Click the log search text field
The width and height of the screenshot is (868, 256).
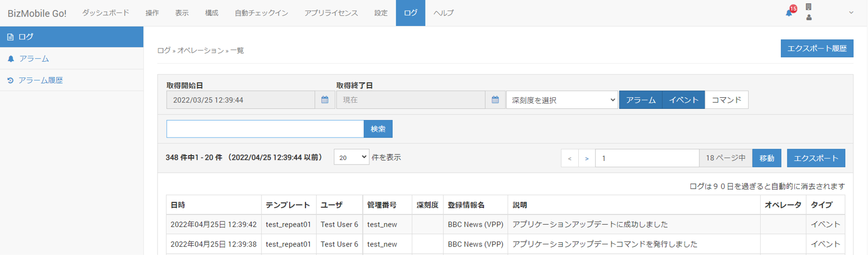click(x=265, y=129)
